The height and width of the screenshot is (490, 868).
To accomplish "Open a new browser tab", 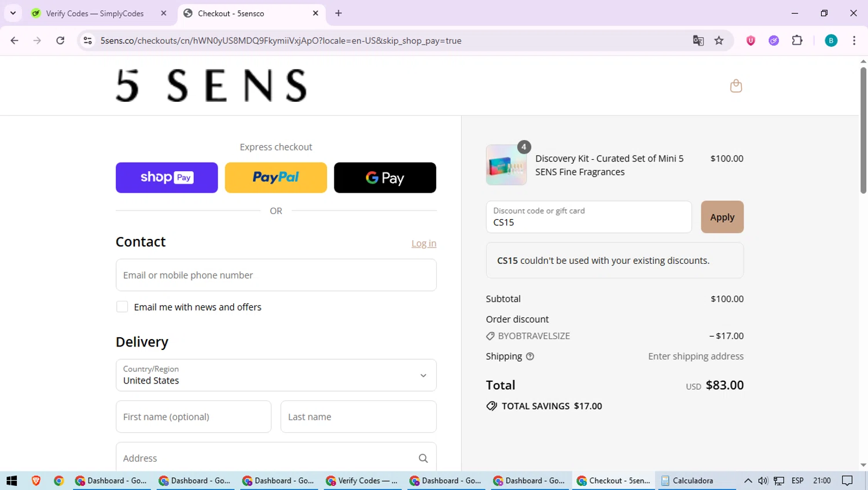I will pos(339,13).
